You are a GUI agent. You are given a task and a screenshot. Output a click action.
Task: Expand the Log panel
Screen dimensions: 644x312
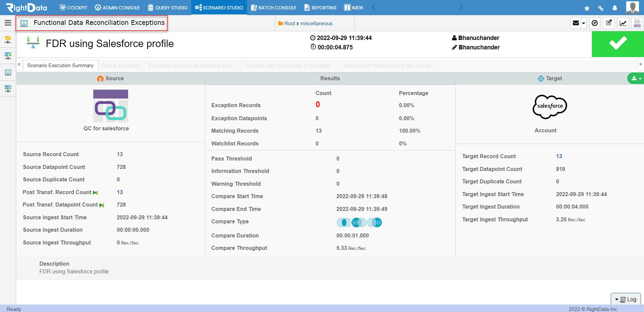tap(626, 299)
